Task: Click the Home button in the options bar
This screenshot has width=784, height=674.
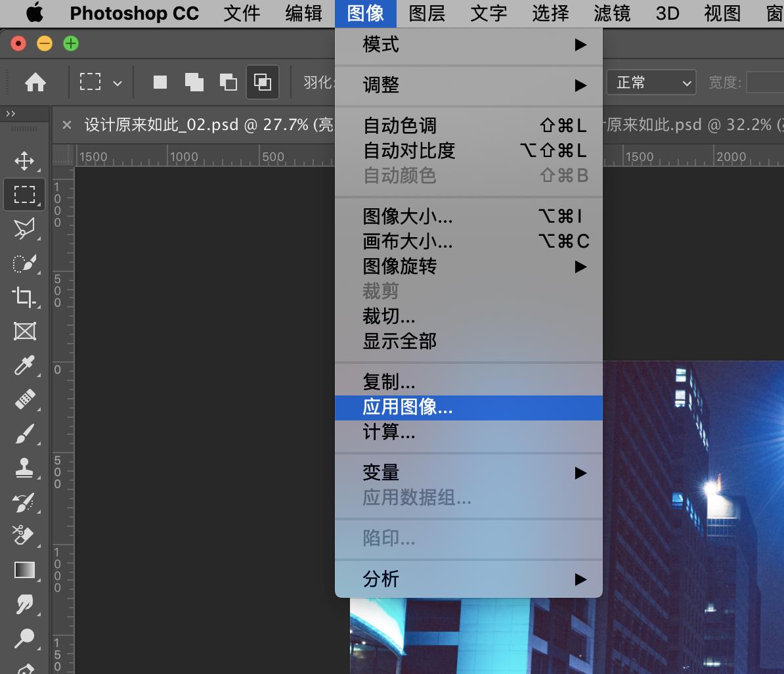Action: click(36, 82)
